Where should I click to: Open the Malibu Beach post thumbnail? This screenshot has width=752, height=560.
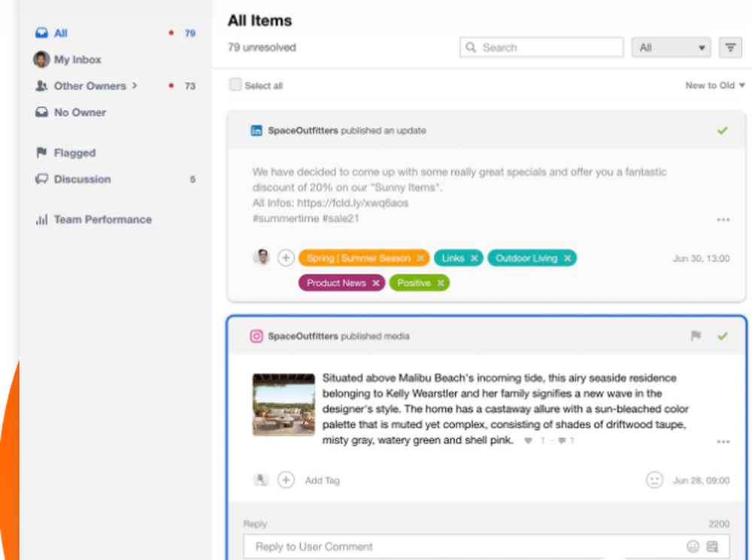coord(284,404)
